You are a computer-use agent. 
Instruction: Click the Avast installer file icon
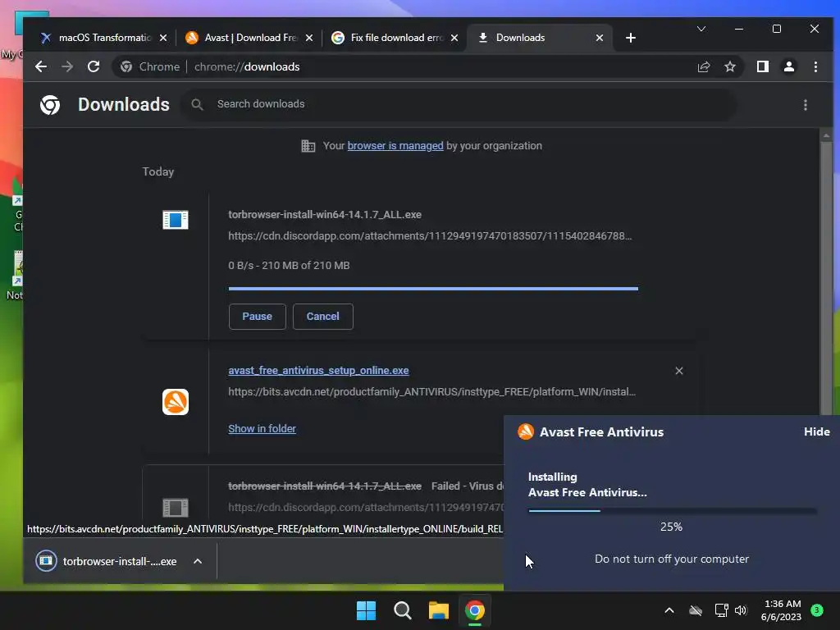tap(176, 402)
